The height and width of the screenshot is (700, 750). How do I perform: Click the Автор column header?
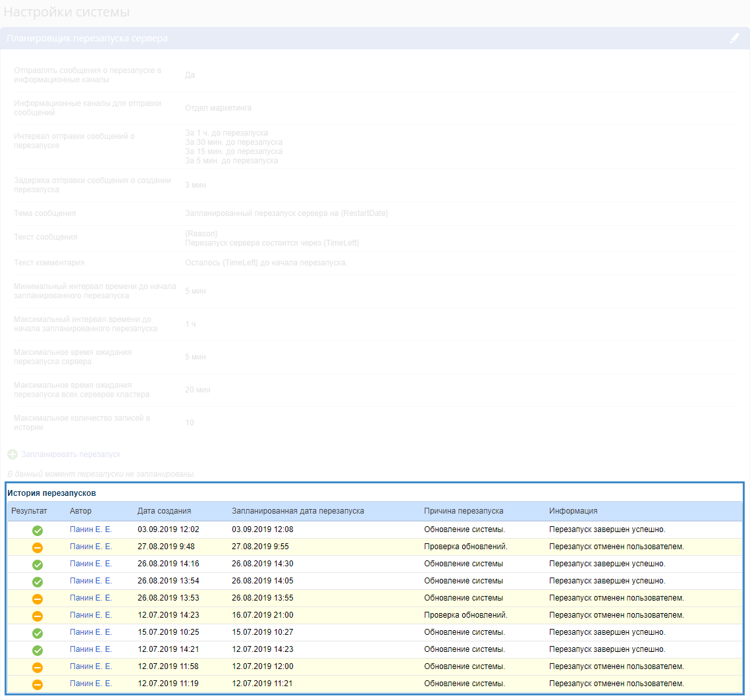tap(80, 511)
